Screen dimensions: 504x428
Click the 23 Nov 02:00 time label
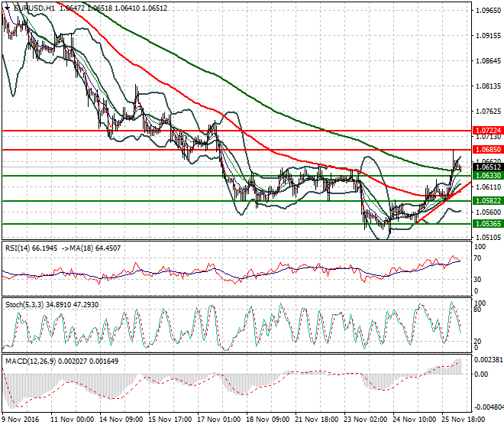coord(366,420)
